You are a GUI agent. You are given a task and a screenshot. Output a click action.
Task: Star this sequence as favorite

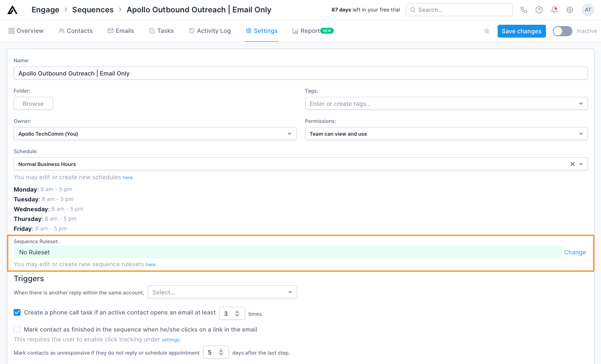pos(487,31)
